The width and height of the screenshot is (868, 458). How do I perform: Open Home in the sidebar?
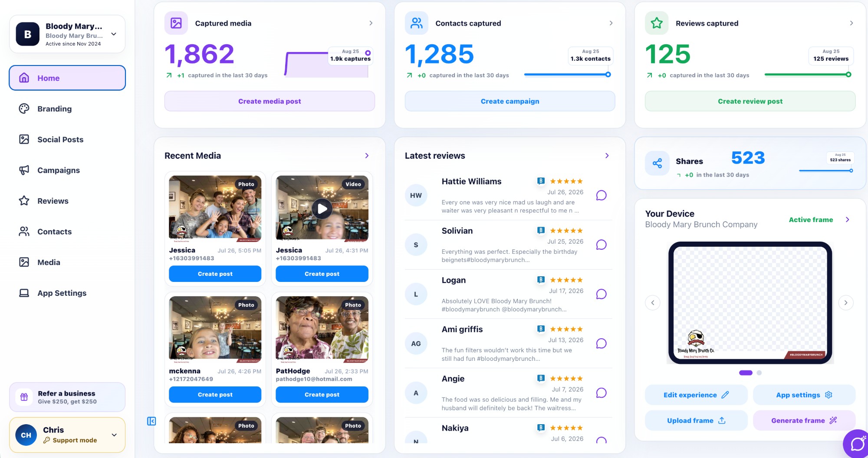pyautogui.click(x=67, y=78)
